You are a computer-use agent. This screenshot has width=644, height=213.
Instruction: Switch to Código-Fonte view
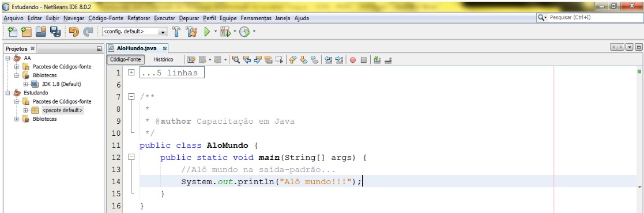[x=126, y=59]
